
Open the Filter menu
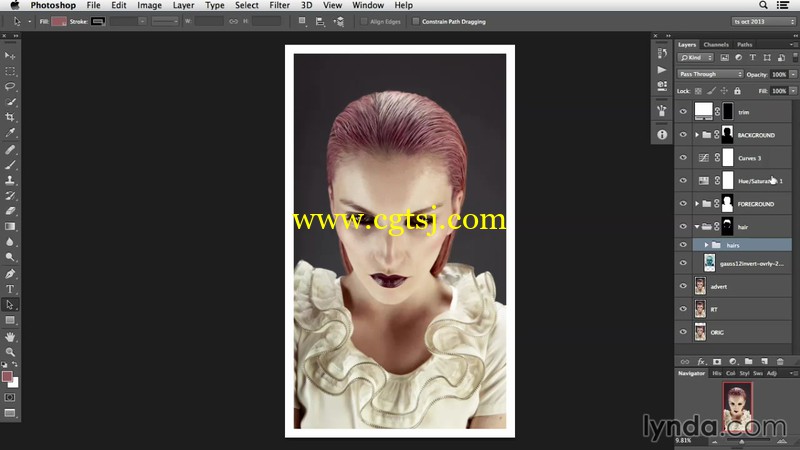(279, 5)
